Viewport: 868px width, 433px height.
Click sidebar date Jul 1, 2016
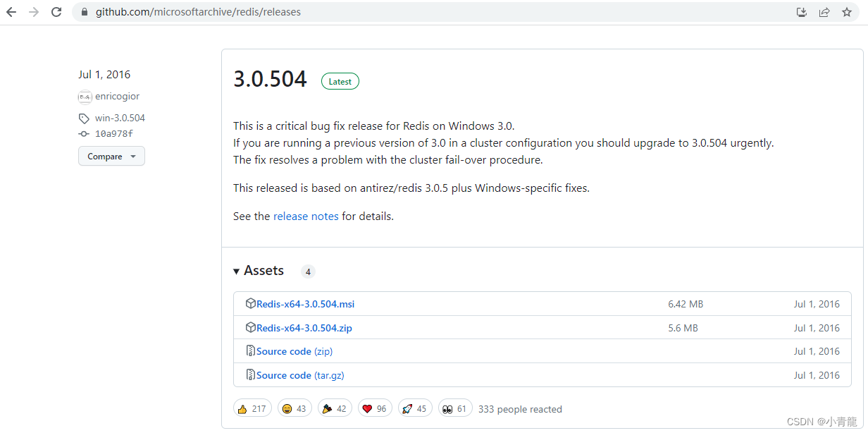104,75
